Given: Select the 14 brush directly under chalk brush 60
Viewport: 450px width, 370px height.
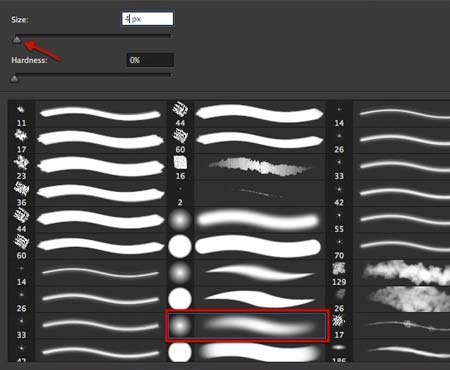Looking at the screenshot, I should coord(87,273).
